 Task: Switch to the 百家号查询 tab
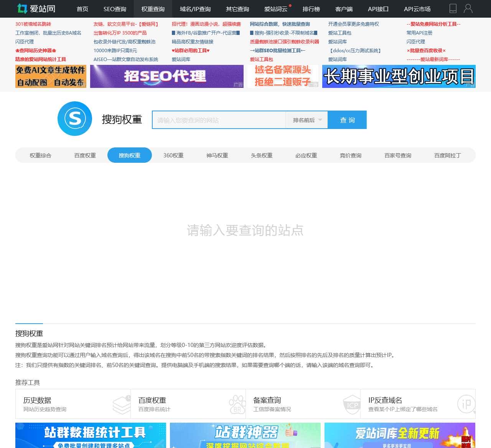398,155
